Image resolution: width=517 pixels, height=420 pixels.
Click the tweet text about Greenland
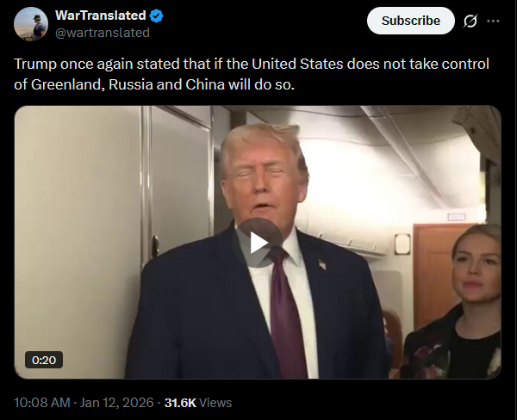(x=252, y=74)
